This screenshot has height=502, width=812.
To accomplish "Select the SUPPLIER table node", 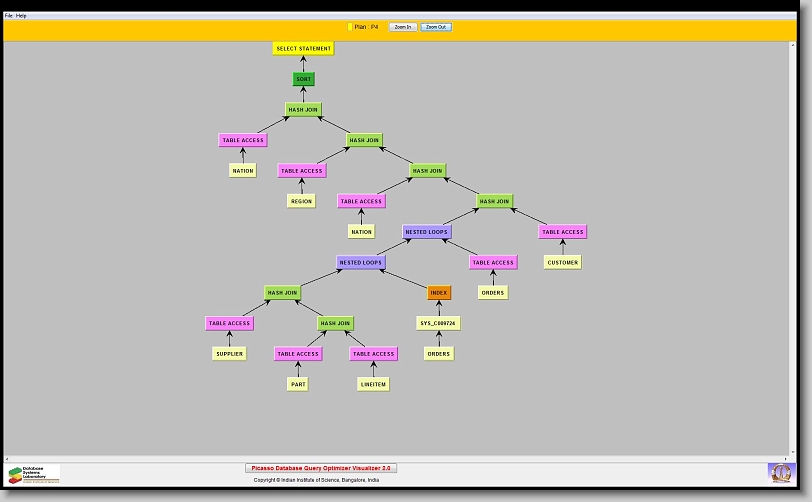I will pyautogui.click(x=229, y=354).
